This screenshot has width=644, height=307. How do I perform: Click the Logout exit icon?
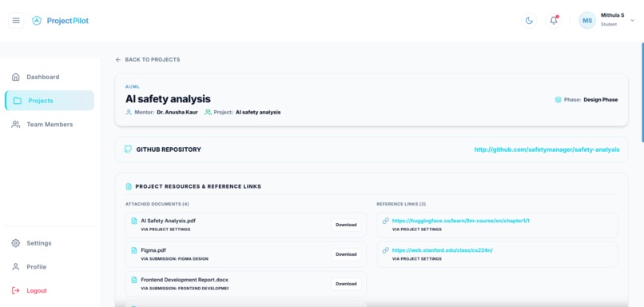click(16, 290)
